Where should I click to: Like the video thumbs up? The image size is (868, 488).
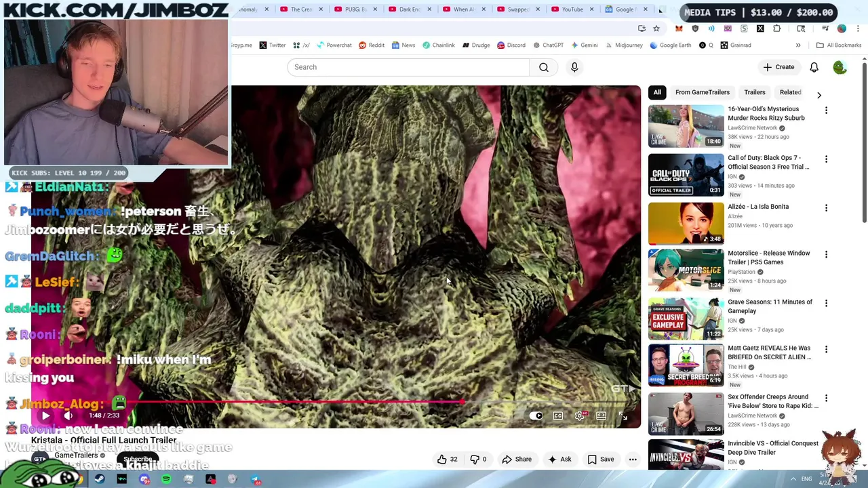point(447,460)
